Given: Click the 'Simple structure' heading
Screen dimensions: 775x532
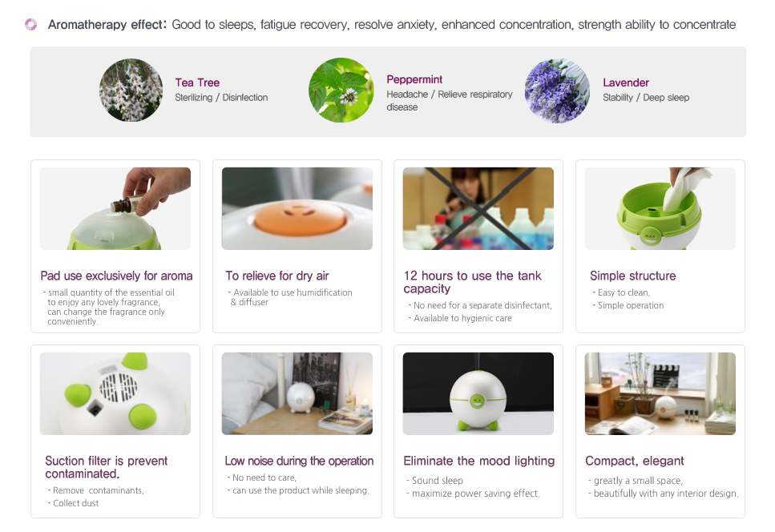Looking at the screenshot, I should (632, 276).
